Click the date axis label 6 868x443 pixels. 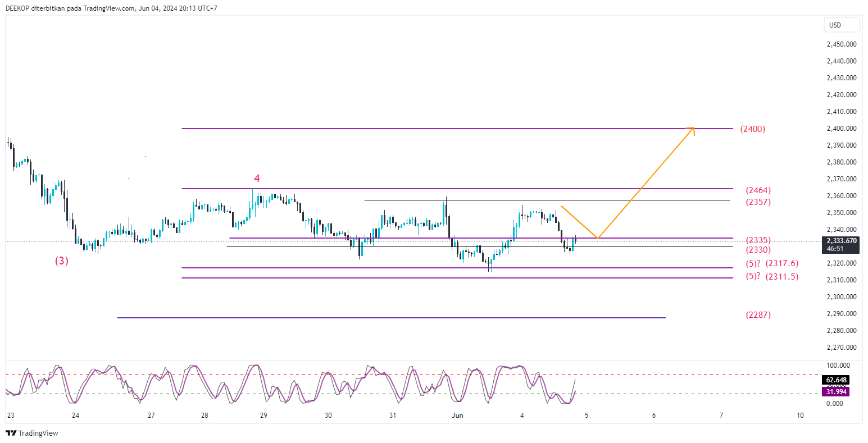654,416
